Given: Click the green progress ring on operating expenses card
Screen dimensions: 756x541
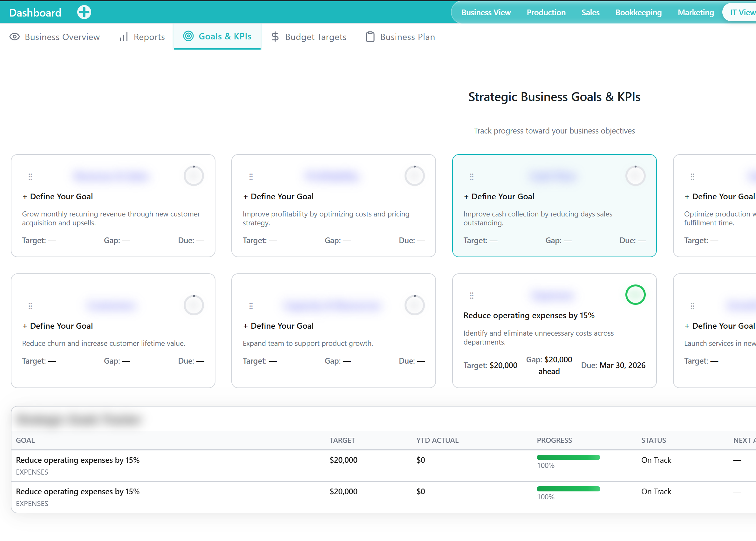Looking at the screenshot, I should [x=635, y=295].
